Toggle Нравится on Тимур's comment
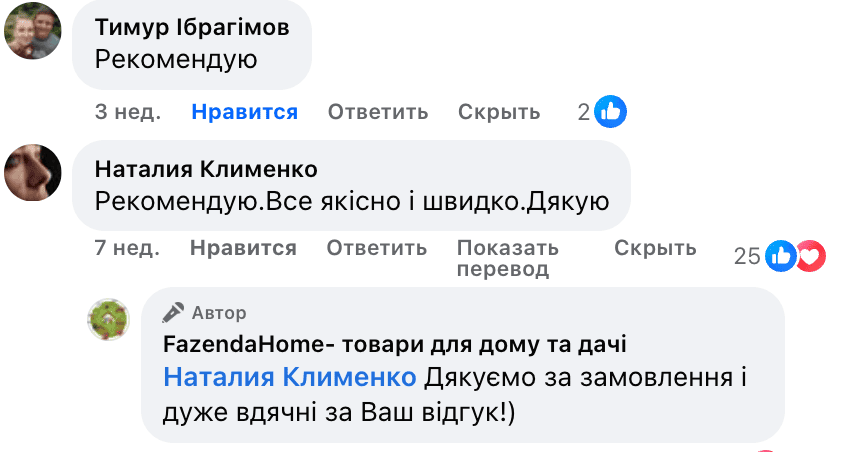 coord(244,112)
